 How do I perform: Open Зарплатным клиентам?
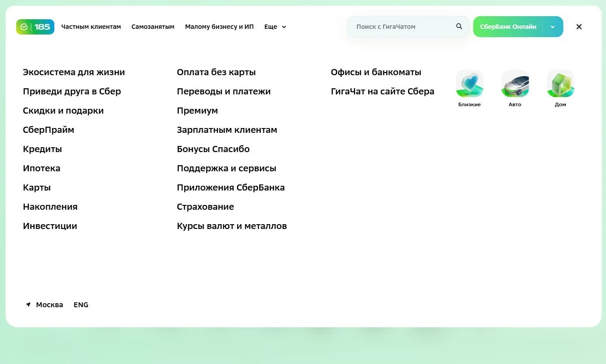click(x=227, y=130)
